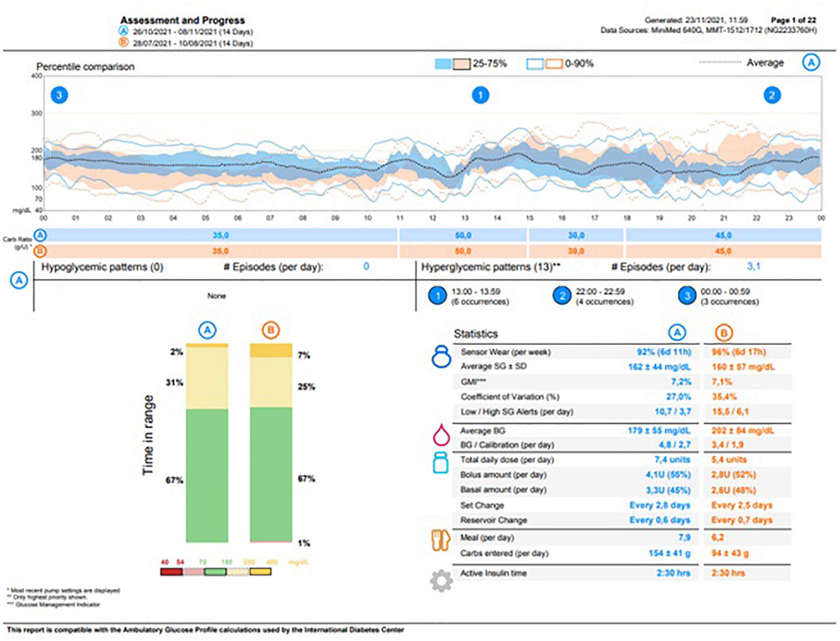Click the blue A circle in the Statistics header
The image size is (840, 641).
(x=677, y=333)
